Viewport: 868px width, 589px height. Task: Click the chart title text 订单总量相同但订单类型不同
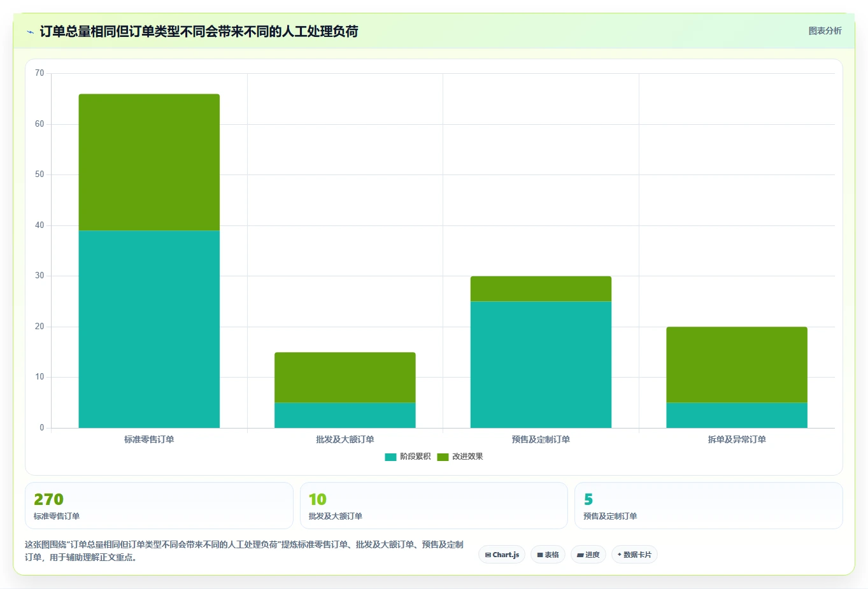click(199, 31)
